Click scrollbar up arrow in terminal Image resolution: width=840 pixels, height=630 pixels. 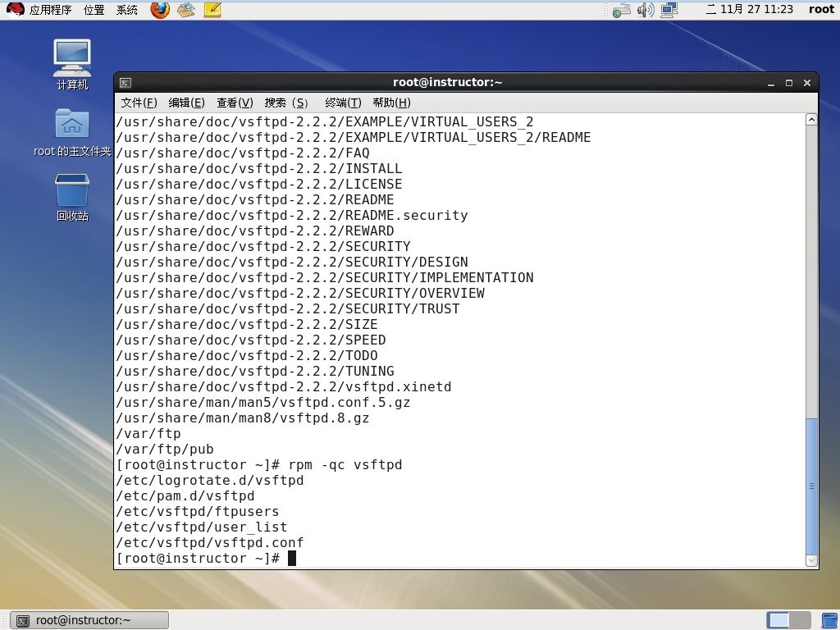tap(811, 120)
